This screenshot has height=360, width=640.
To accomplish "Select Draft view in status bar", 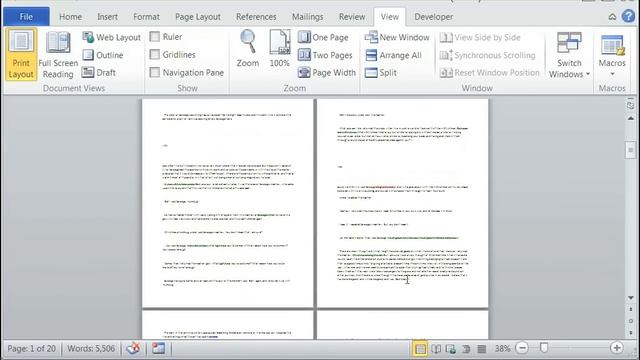I will coord(482,349).
